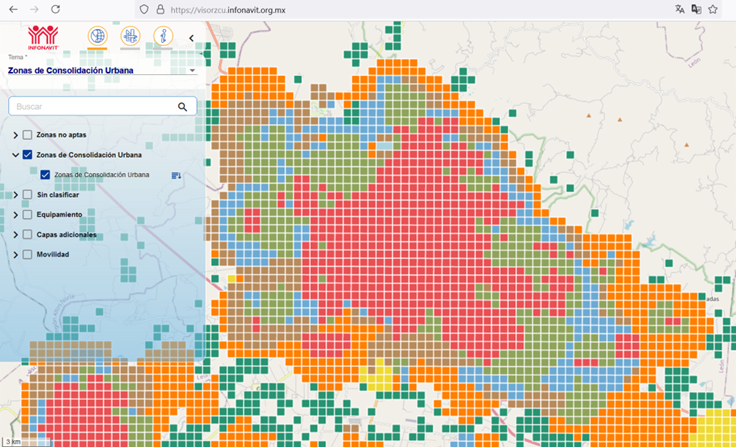Click the padlock site security icon
The image size is (736, 447).
(161, 9)
